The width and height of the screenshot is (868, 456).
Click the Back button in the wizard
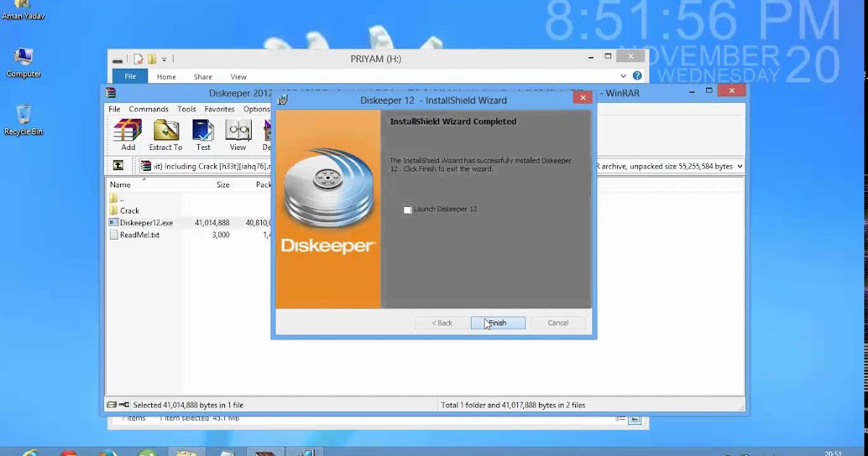[442, 323]
